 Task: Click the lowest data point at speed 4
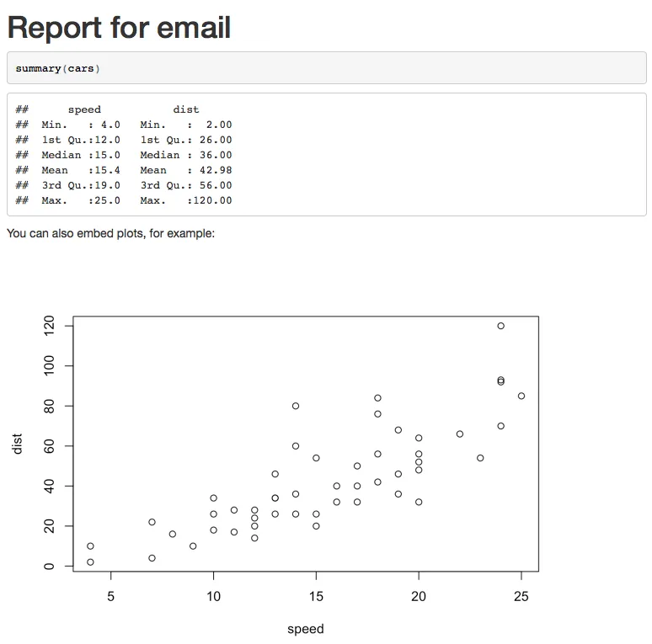pos(90,562)
